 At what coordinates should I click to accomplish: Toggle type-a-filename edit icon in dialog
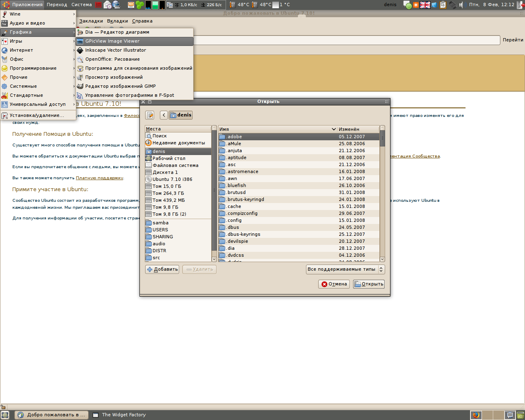click(150, 115)
